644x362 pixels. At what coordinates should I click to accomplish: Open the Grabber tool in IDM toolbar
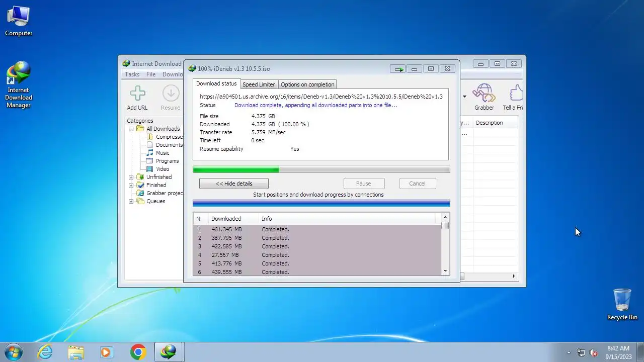(484, 98)
